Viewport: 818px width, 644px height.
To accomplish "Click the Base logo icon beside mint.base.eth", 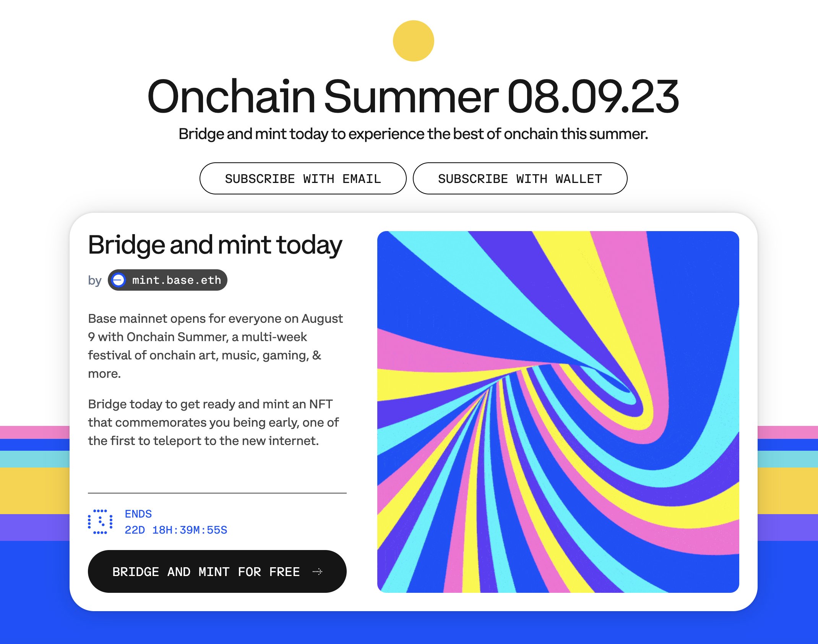I will tap(118, 280).
